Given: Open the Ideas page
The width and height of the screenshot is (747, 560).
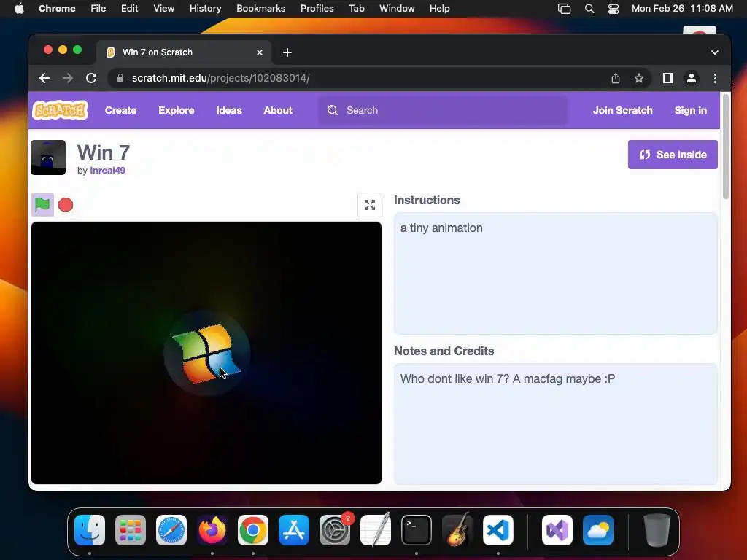Looking at the screenshot, I should (229, 110).
